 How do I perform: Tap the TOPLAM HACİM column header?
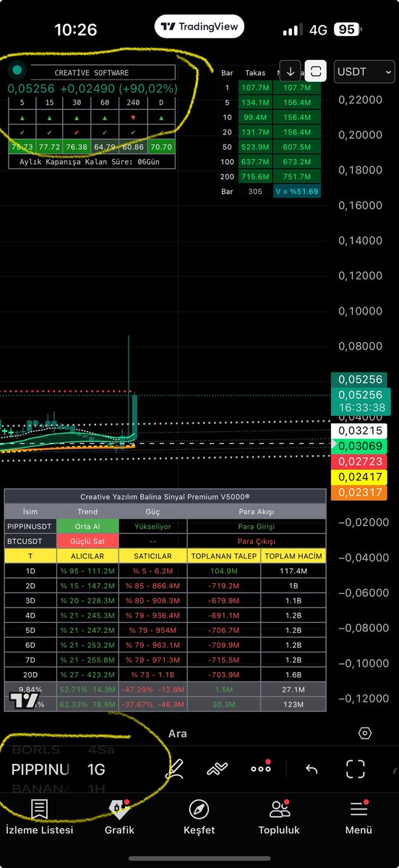(x=293, y=556)
